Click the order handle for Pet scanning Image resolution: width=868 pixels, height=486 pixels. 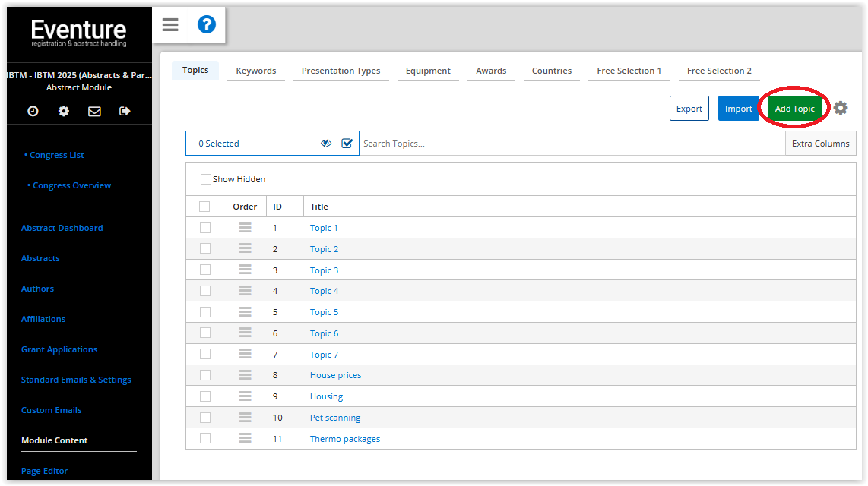pos(246,418)
